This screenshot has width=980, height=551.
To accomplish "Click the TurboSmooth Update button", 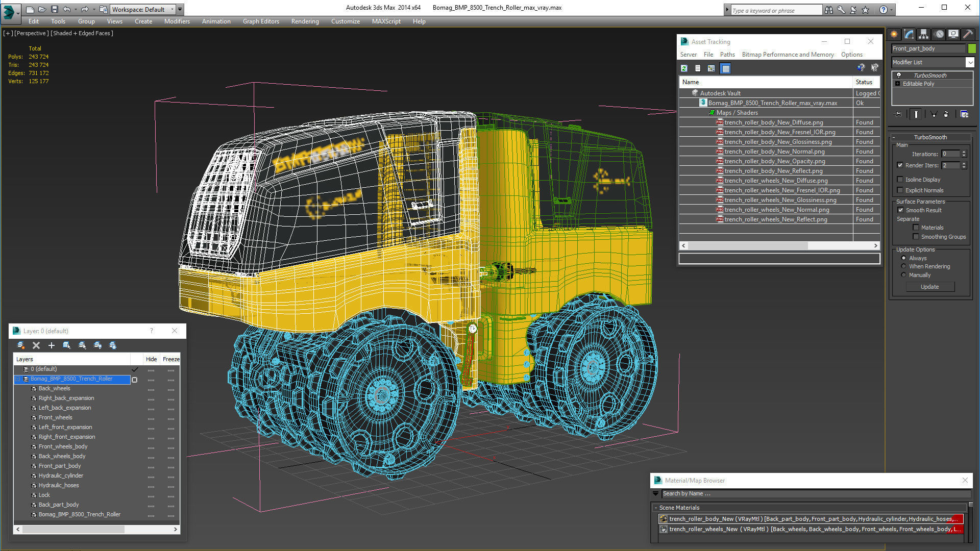I will 929,287.
